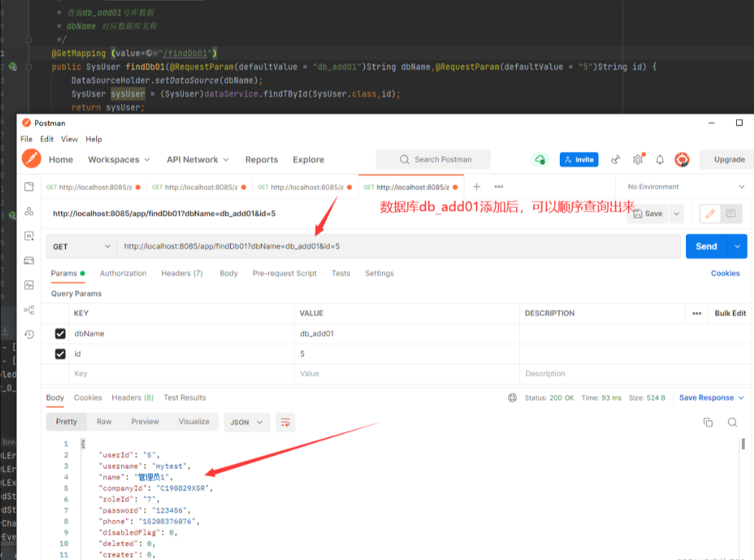Click the cloud sync status icon
Image resolution: width=754 pixels, height=560 pixels.
(x=540, y=159)
